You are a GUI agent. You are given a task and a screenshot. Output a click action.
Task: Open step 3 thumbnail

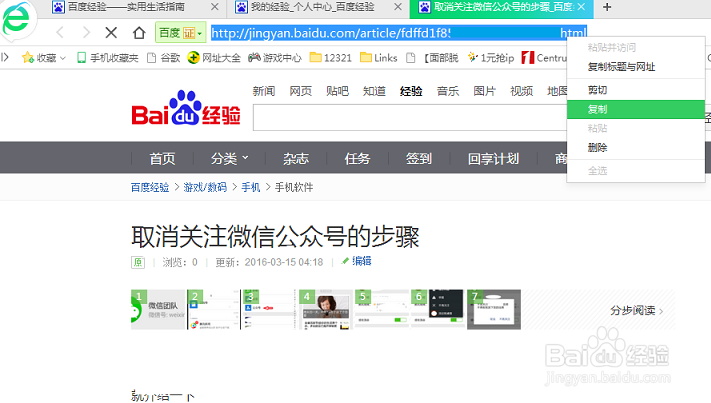coord(268,310)
